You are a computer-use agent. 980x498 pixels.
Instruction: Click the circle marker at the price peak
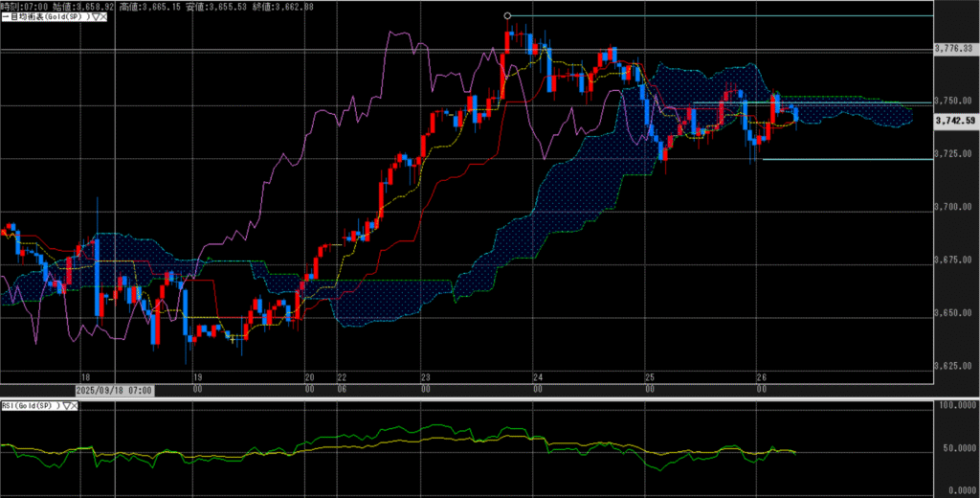click(507, 15)
